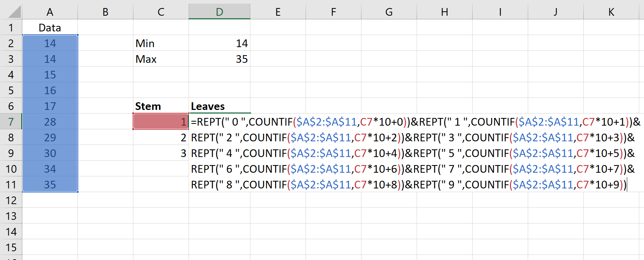Click data cell containing 34
644x260 pixels.
[50, 169]
